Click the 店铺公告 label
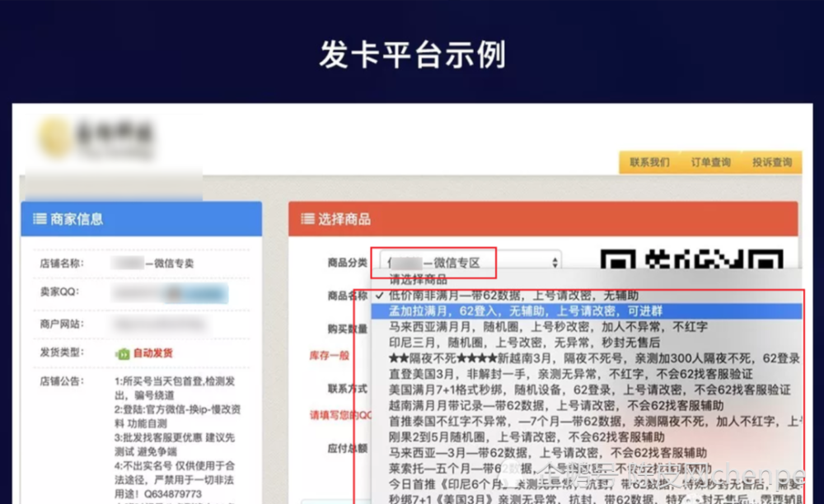 (x=62, y=381)
